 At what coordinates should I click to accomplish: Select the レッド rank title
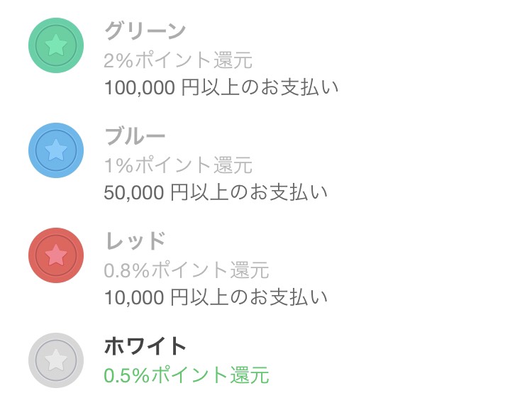[135, 241]
